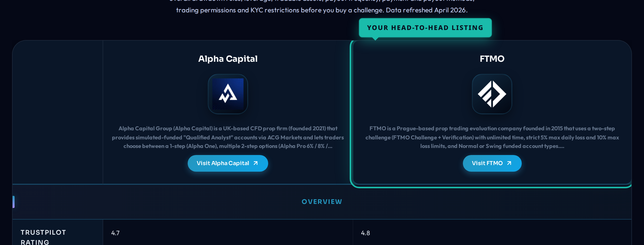Viewport: 644px width, 245px height.
Task: Click the Trustpilot Rating row label
Action: tap(43, 236)
